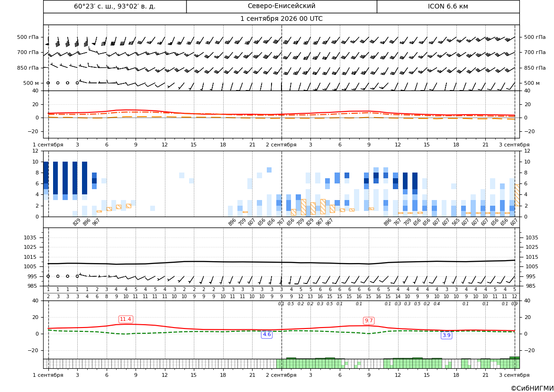Click the blue 4.6 minimum temperature label
554x392 pixels.
tap(267, 334)
